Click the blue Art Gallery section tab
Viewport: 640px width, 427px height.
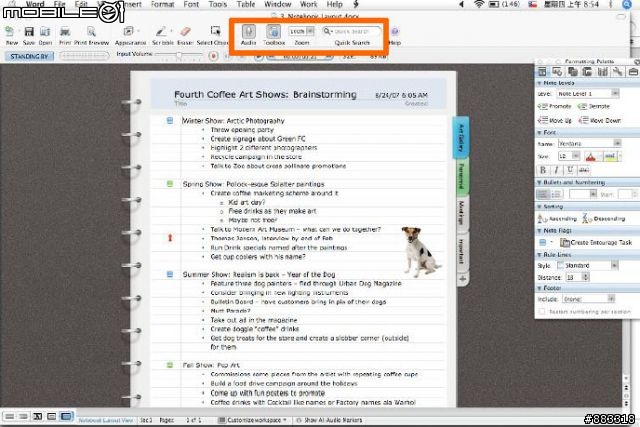pyautogui.click(x=461, y=138)
